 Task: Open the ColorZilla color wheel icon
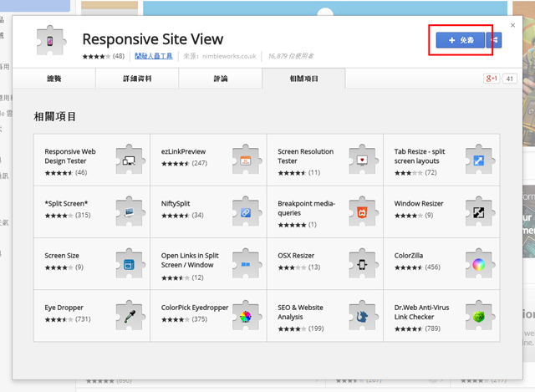tap(480, 264)
